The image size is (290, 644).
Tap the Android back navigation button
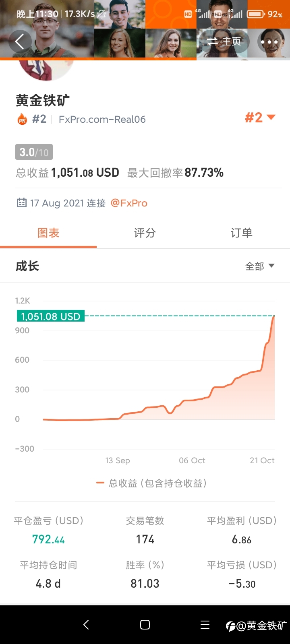click(86, 625)
